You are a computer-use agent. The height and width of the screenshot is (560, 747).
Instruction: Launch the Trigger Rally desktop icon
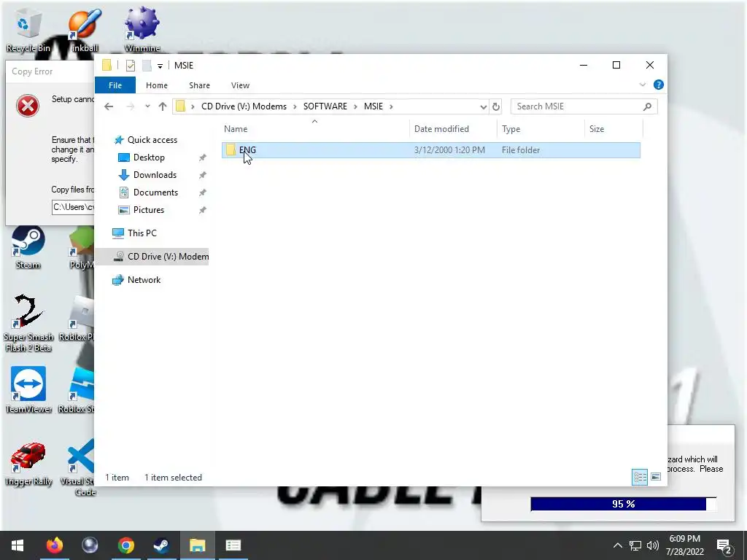(x=28, y=464)
